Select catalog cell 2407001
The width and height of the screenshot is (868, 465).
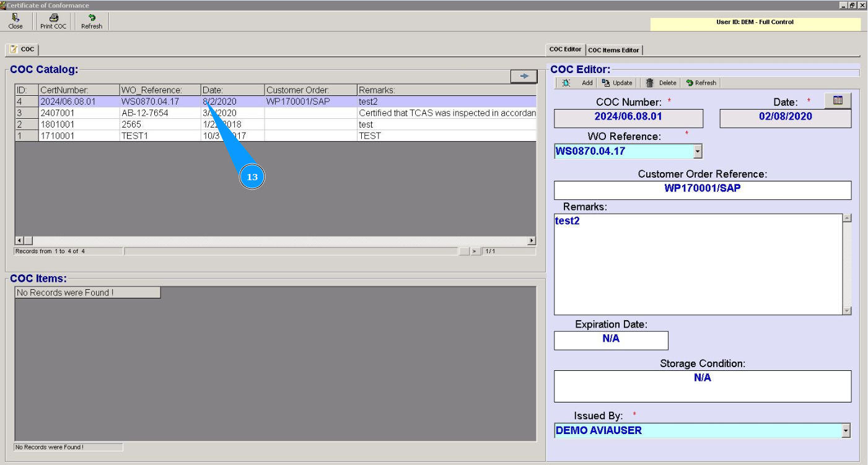pos(79,113)
